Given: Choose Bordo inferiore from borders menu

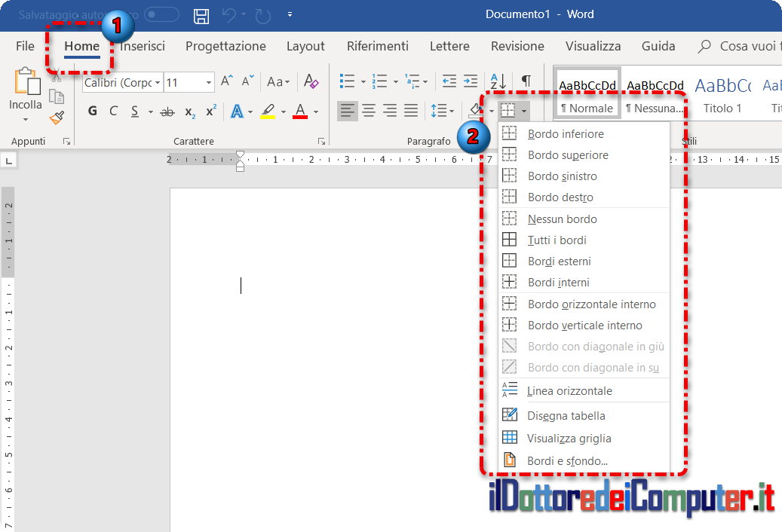Looking at the screenshot, I should click(584, 134).
